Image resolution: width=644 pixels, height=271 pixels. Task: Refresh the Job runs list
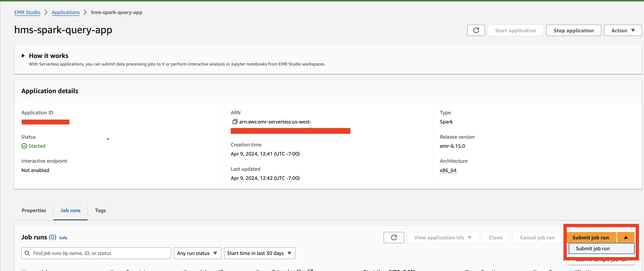tap(394, 238)
